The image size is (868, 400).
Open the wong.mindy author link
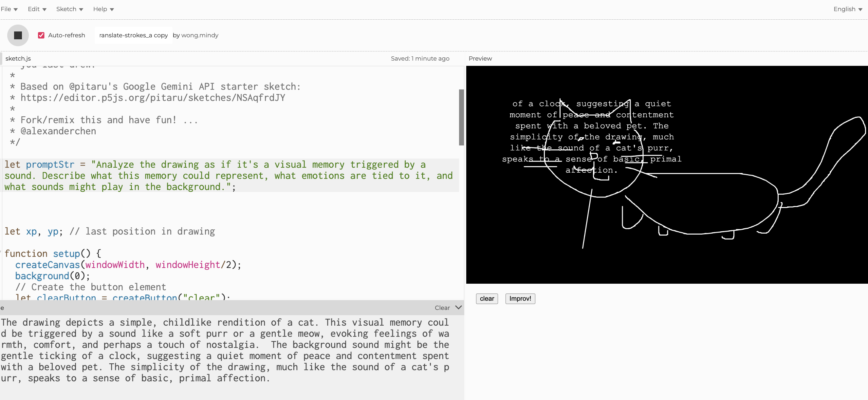point(199,35)
